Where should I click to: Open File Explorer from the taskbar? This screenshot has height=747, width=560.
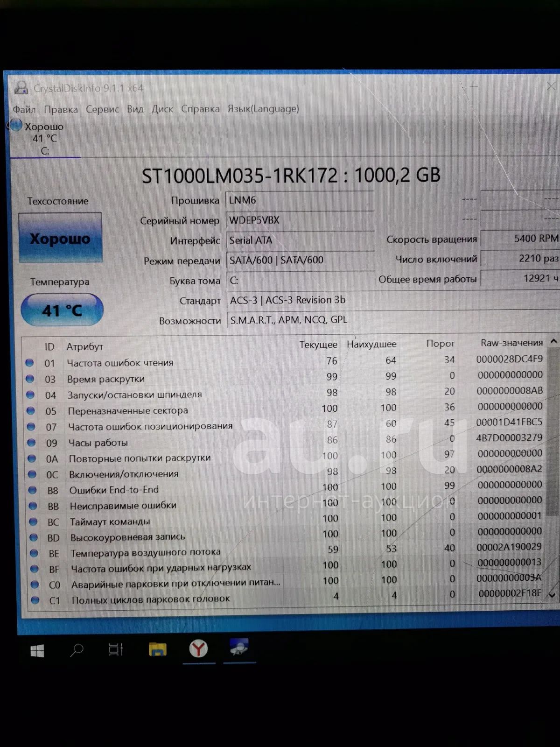[x=158, y=649]
